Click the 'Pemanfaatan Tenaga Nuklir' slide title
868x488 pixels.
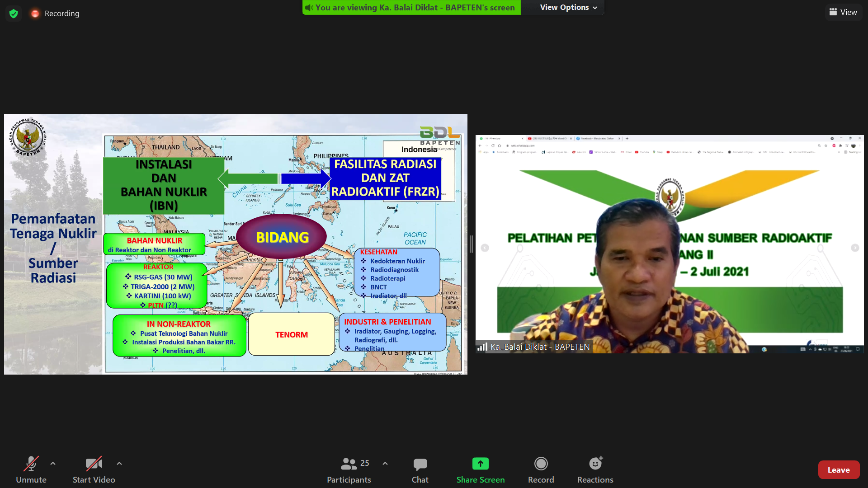pos(53,248)
